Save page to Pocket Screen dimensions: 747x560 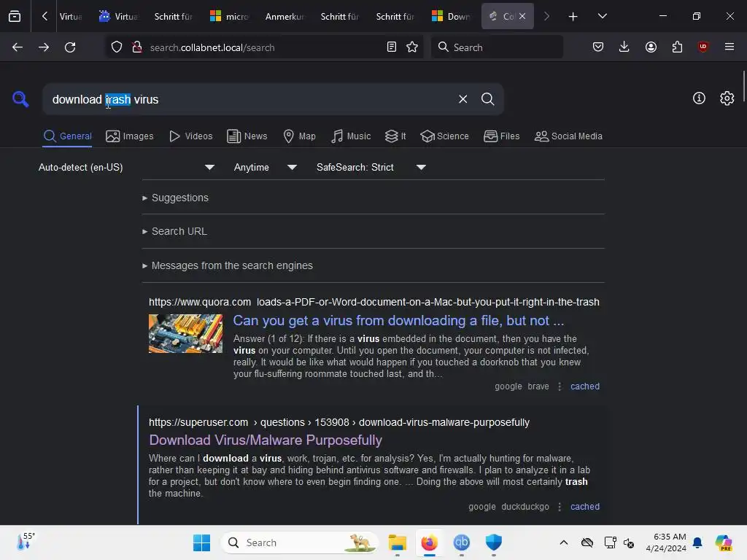[598, 47]
